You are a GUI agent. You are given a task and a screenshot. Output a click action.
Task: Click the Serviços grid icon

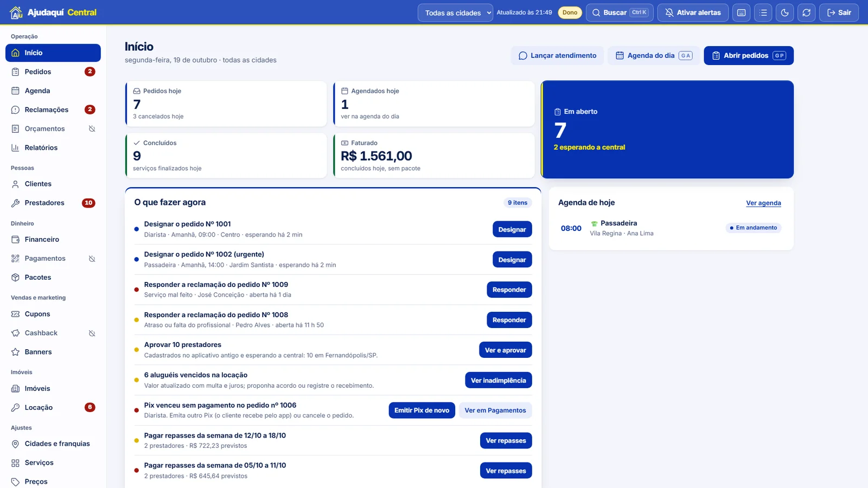click(15, 463)
